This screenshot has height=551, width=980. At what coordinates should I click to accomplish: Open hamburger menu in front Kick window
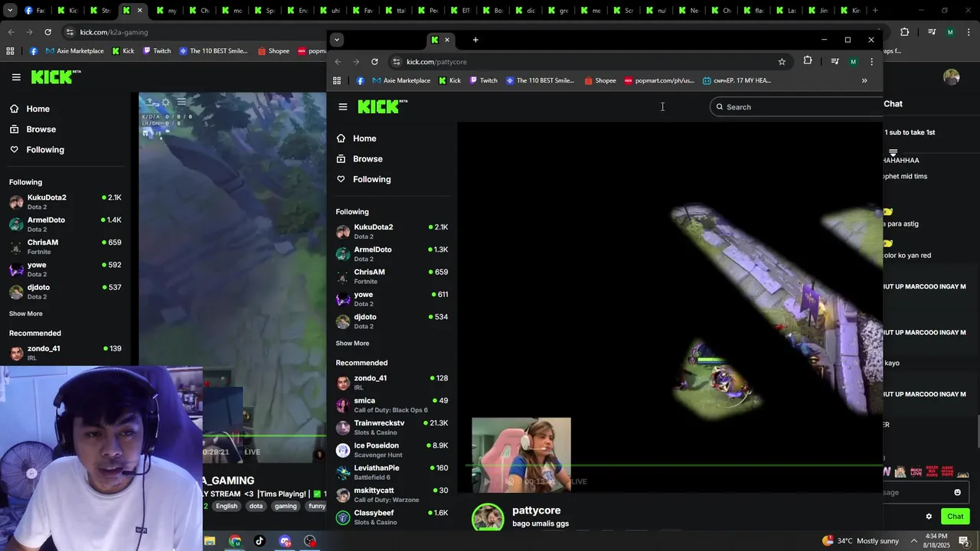(343, 107)
